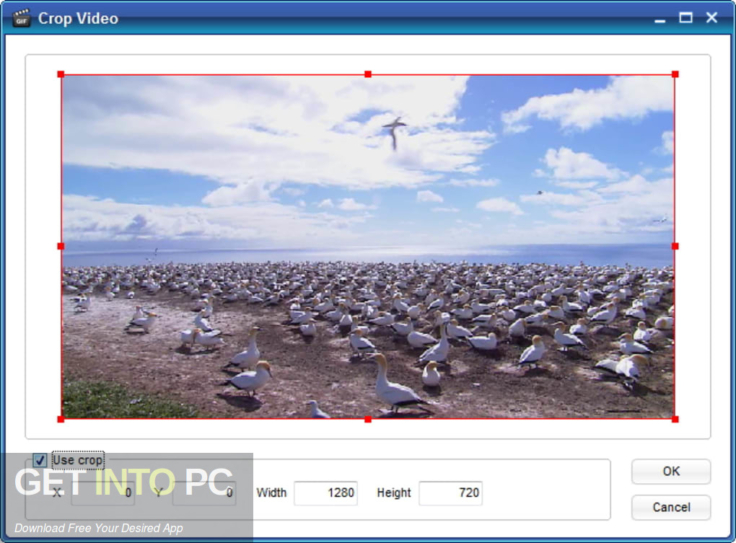736x543 pixels.
Task: Click the right-middle red crop handle
Action: coord(675,246)
